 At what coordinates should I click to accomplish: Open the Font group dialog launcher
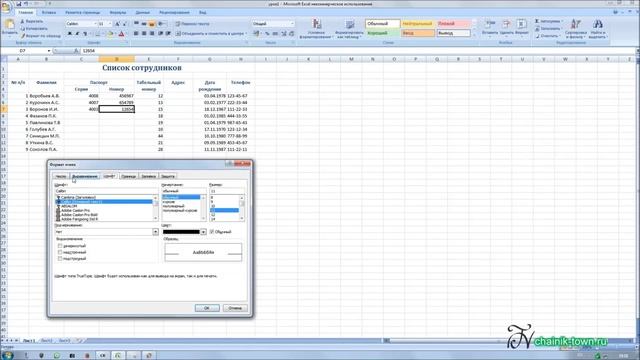[x=128, y=42]
